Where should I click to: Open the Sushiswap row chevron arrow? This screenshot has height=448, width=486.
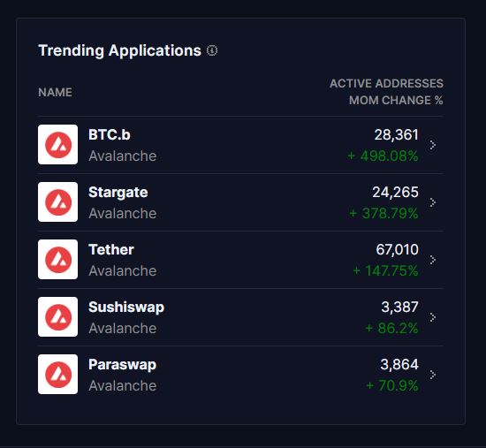click(x=433, y=317)
